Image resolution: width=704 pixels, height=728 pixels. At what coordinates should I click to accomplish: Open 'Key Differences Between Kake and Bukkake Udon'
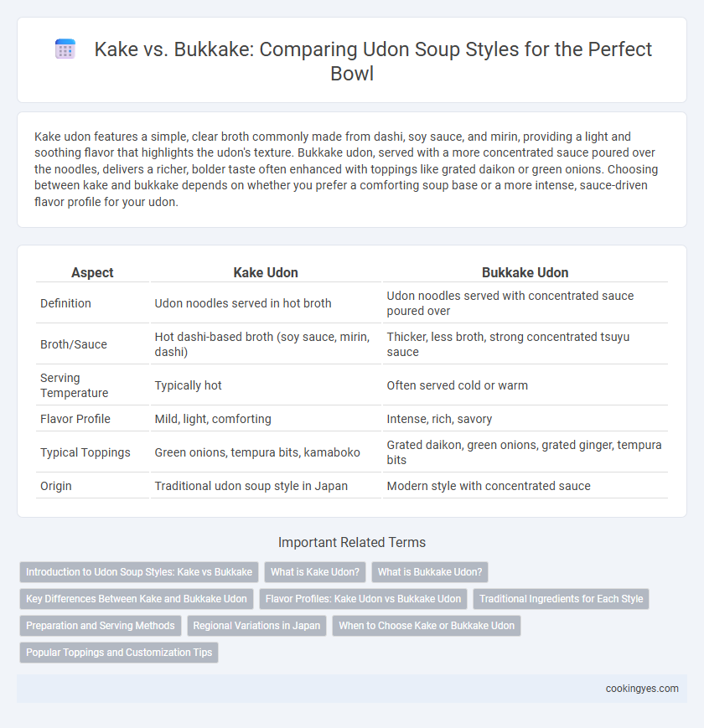click(137, 599)
